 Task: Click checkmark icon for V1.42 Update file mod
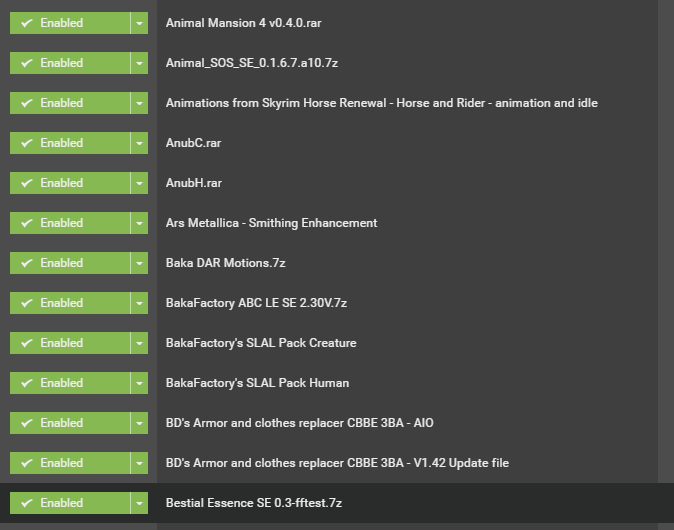pyautogui.click(x=27, y=463)
